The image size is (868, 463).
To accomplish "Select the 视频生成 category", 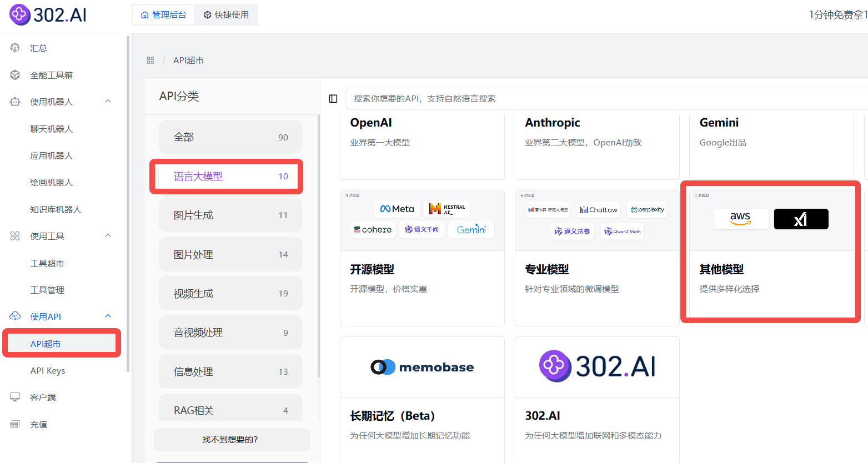I will 230,293.
